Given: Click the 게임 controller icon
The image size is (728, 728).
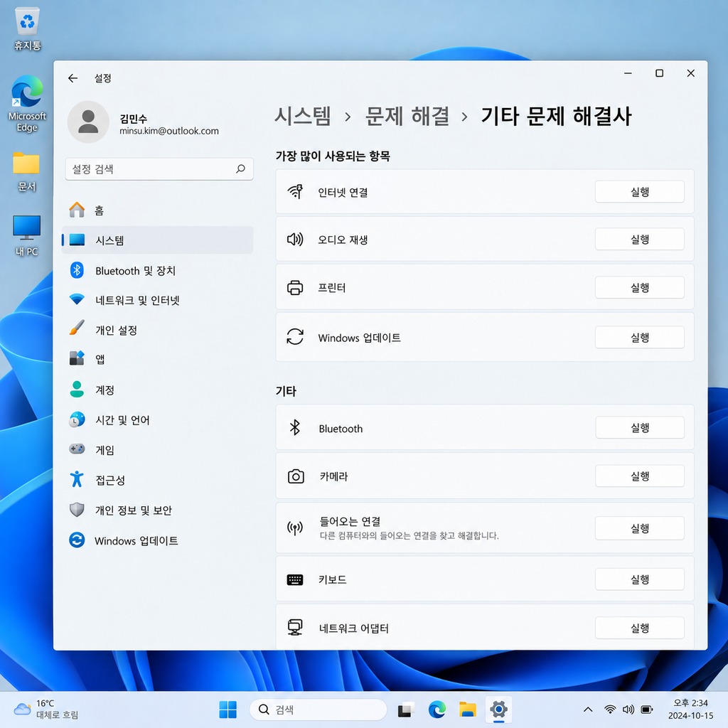Looking at the screenshot, I should (77, 449).
